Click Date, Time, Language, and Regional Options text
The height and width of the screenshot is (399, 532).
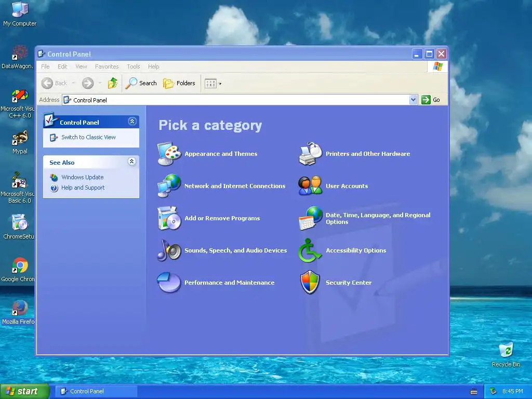click(x=378, y=219)
